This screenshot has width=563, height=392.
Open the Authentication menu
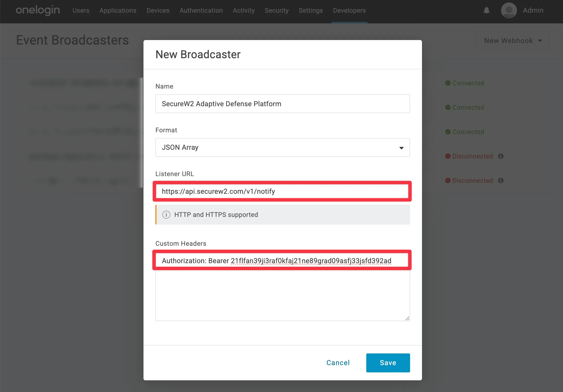pyautogui.click(x=201, y=10)
